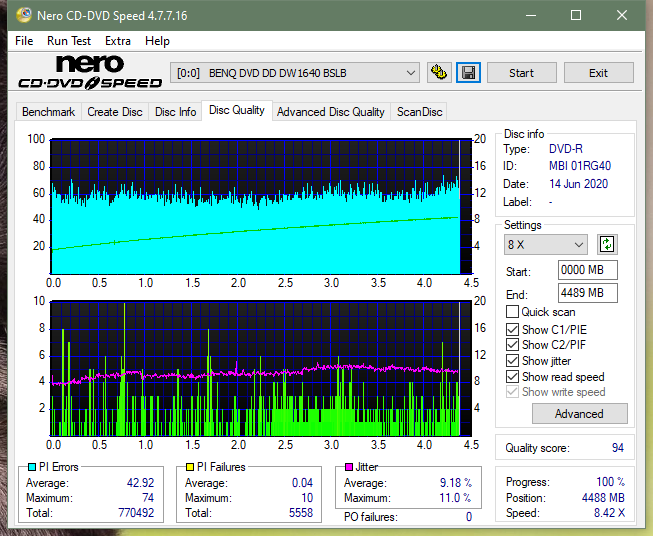Click the yellow PI Failures legend swatch

[190, 467]
